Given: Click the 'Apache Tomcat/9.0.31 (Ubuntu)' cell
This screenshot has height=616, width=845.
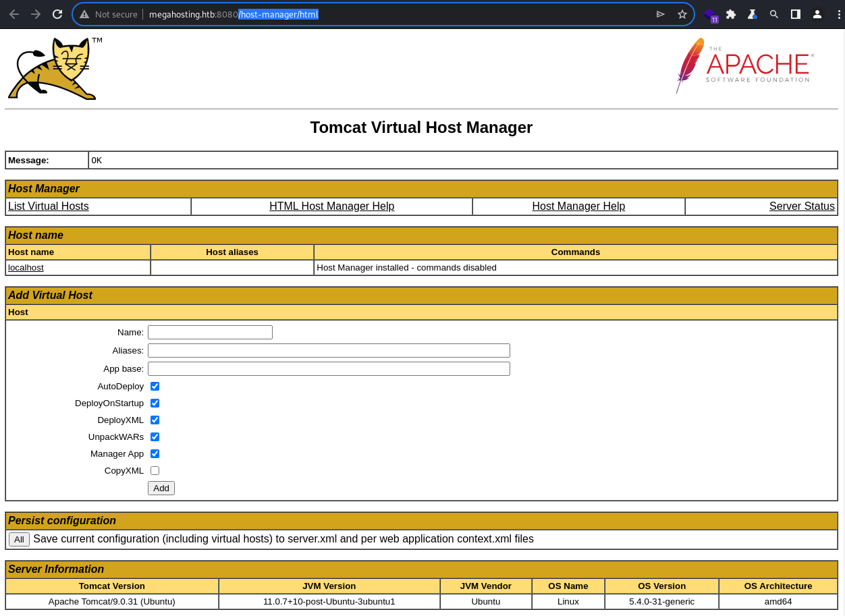Looking at the screenshot, I should 112,602.
